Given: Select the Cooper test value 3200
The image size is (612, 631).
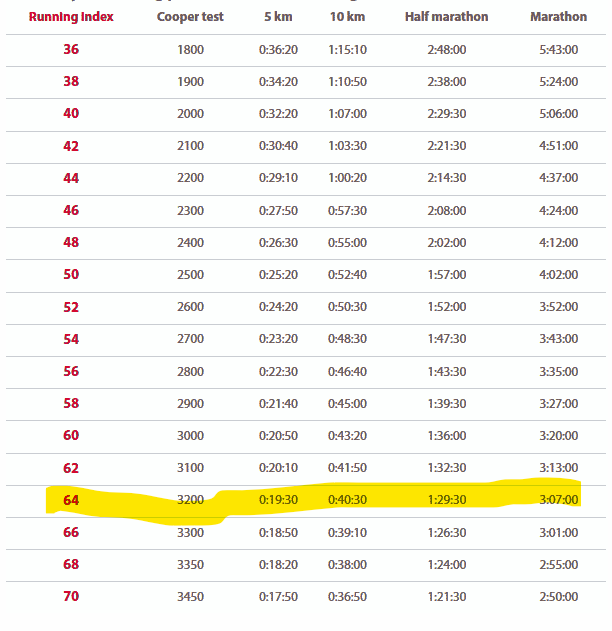Looking at the screenshot, I should [190, 500].
